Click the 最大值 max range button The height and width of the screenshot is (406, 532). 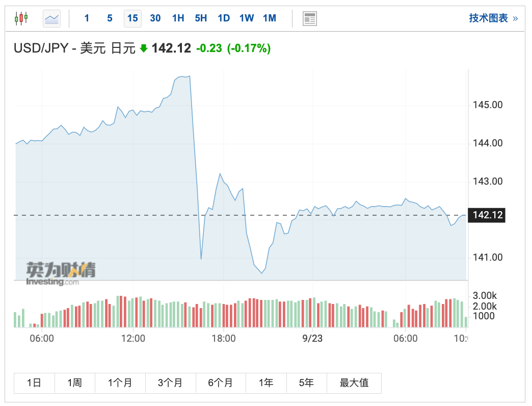354,383
